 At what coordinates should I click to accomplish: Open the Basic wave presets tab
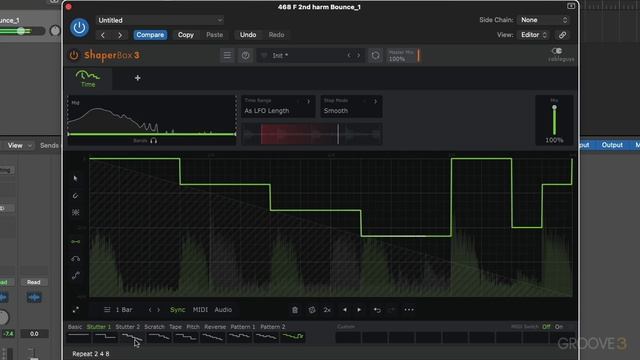point(75,327)
